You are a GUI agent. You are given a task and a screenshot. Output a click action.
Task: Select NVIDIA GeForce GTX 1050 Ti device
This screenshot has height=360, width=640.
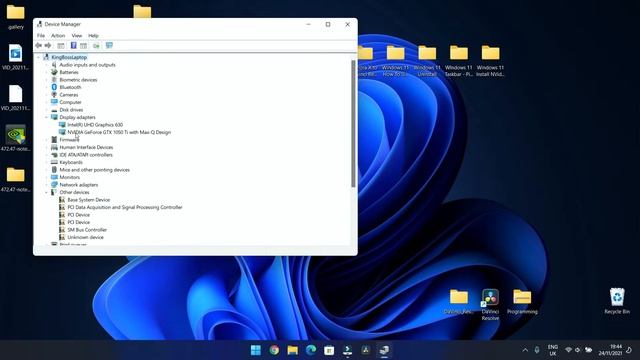[119, 132]
